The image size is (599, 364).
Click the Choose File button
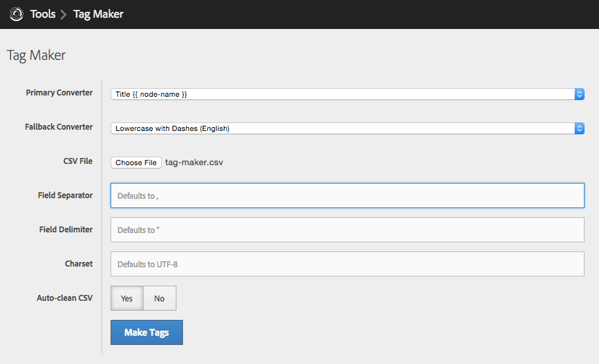136,163
